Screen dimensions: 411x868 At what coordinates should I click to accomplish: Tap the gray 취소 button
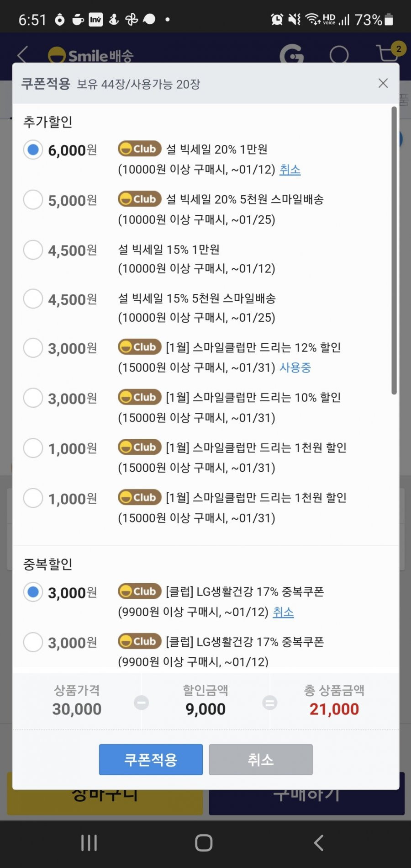coord(261,760)
